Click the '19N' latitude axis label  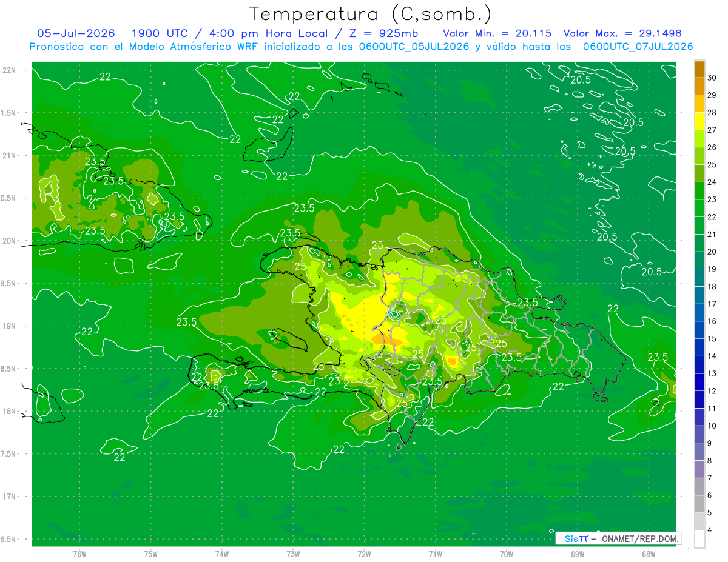pyautogui.click(x=9, y=326)
